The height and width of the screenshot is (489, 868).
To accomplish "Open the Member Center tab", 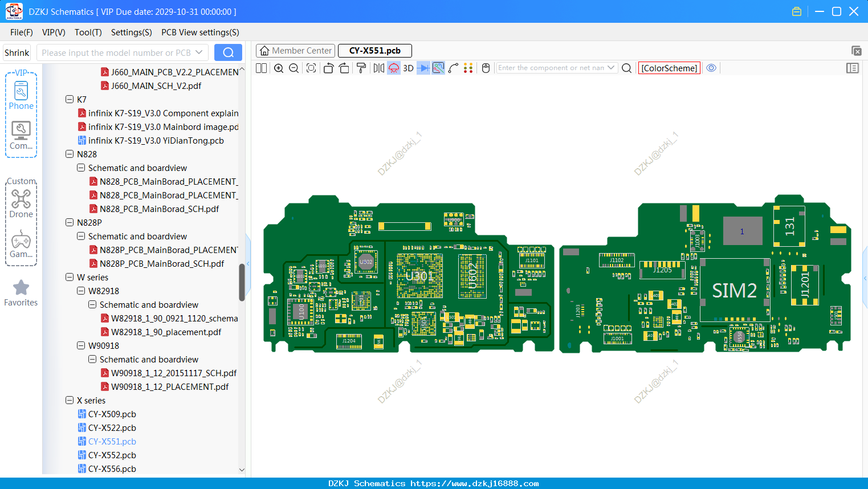I will 295,51.
